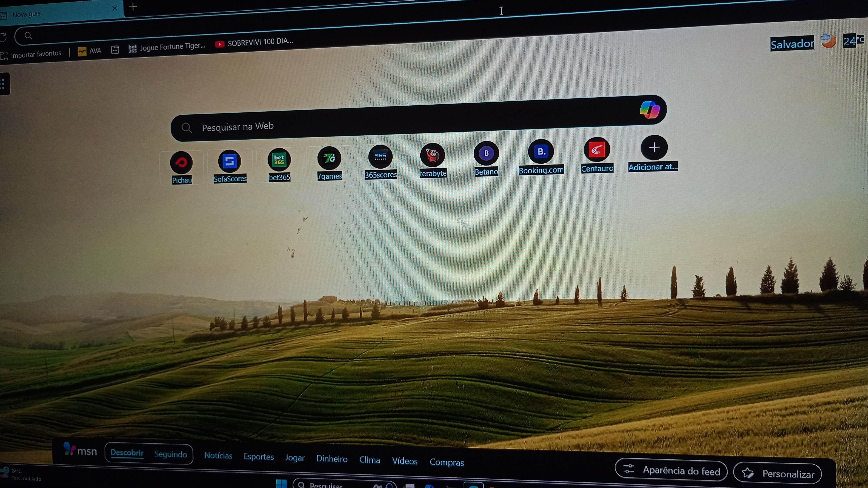
Task: Open a new tab with the plus button
Action: tap(133, 6)
